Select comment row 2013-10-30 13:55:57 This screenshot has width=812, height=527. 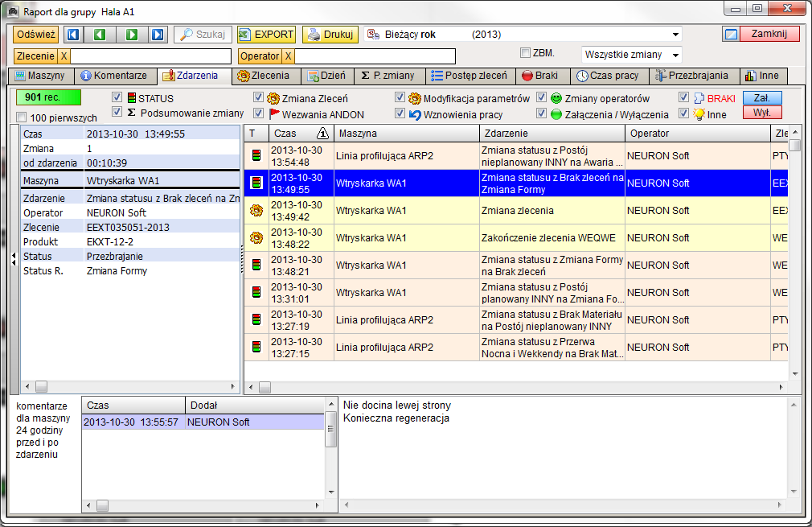click(x=203, y=422)
